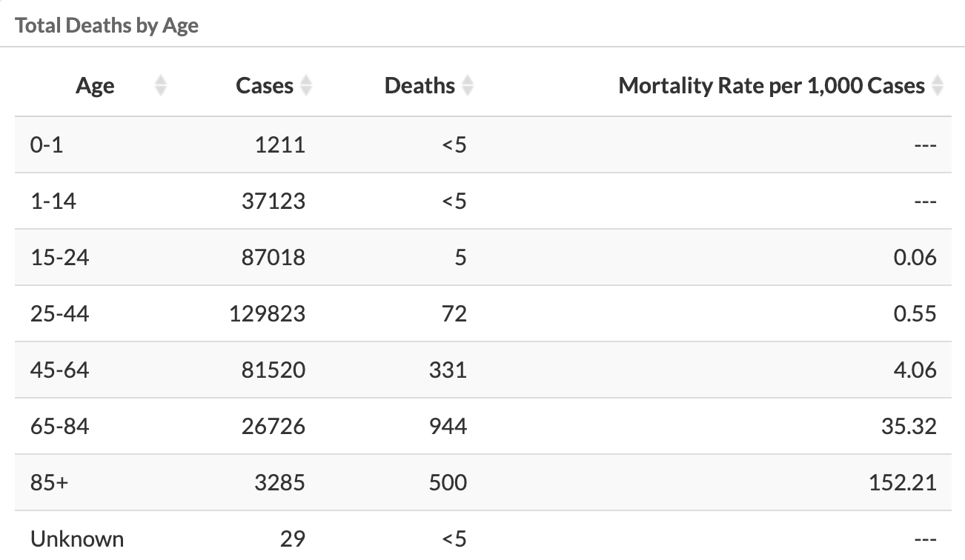Click the 944 deaths value
The image size is (965, 560).
point(448,426)
